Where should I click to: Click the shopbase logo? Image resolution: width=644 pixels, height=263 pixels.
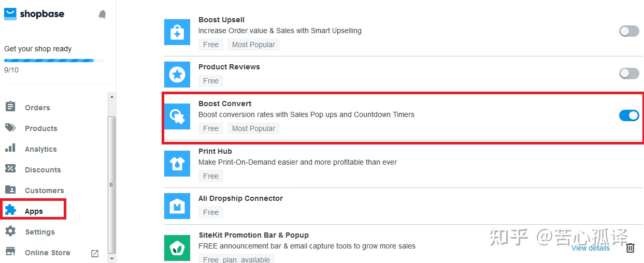(x=34, y=14)
